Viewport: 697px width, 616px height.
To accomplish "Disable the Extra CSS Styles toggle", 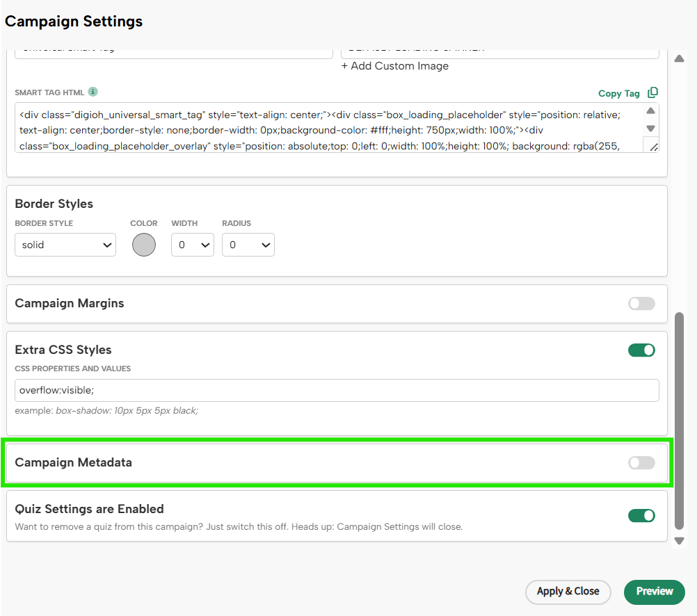I will 641,350.
